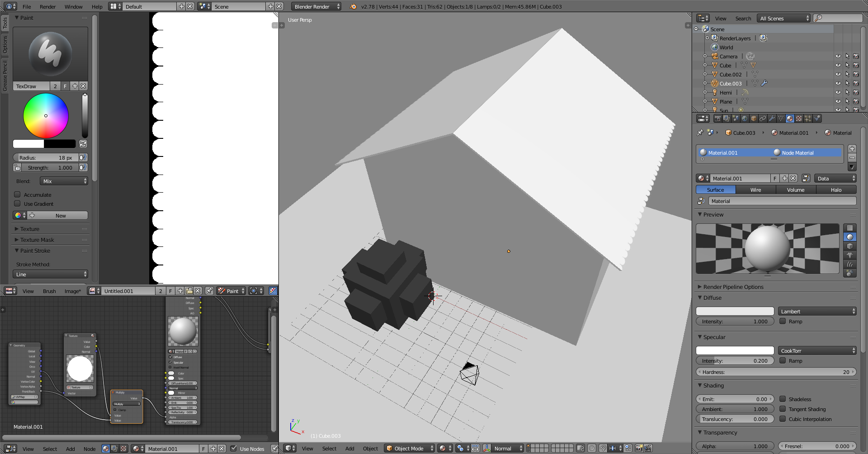Add a new material slot with plus button
The width and height of the screenshot is (868, 454).
pos(852,149)
